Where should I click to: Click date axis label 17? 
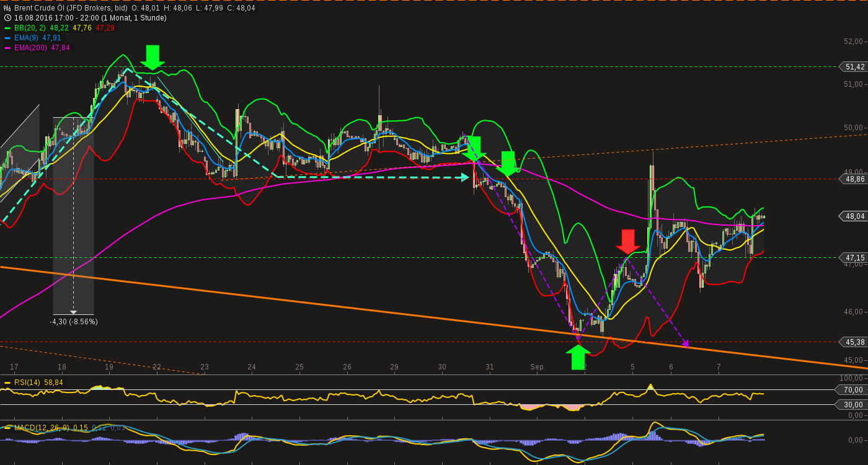coord(14,367)
